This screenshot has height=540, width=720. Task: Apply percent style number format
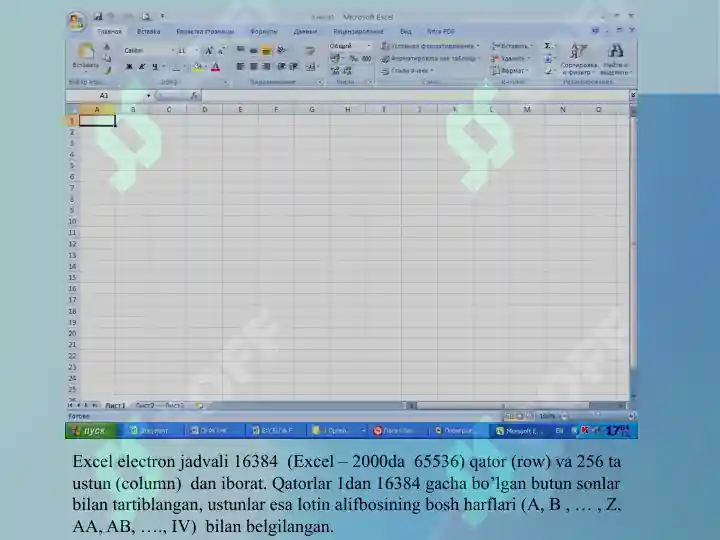coord(354,58)
